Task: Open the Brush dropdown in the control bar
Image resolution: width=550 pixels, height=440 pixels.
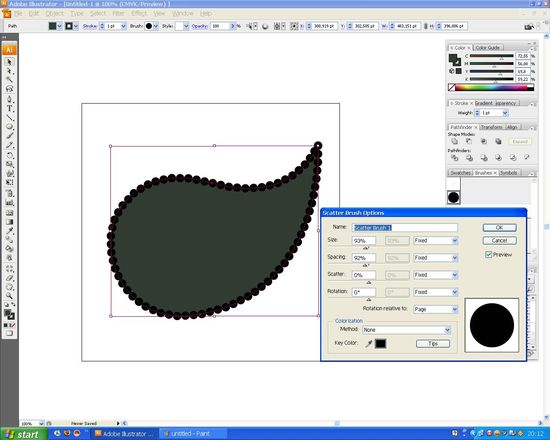Action: pos(156,26)
